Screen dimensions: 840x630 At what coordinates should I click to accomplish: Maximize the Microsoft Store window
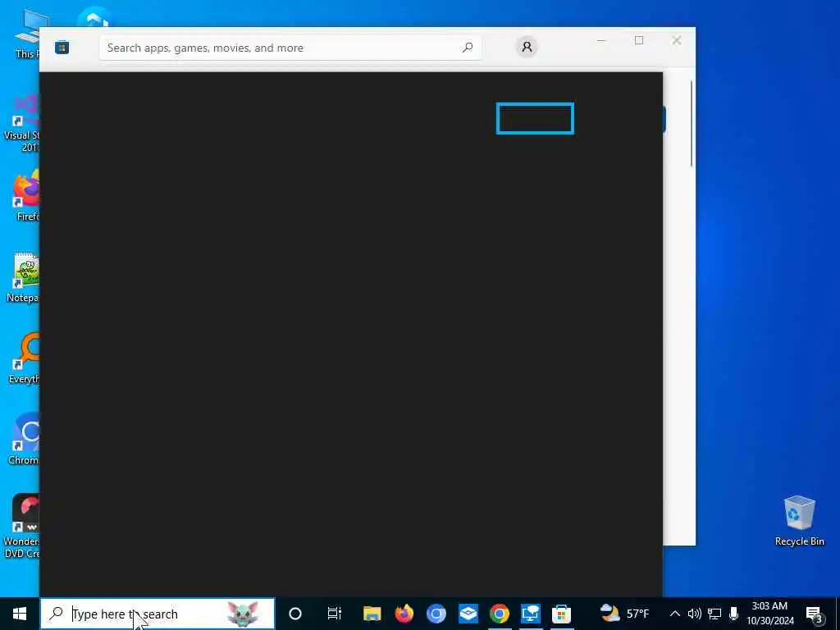638,41
